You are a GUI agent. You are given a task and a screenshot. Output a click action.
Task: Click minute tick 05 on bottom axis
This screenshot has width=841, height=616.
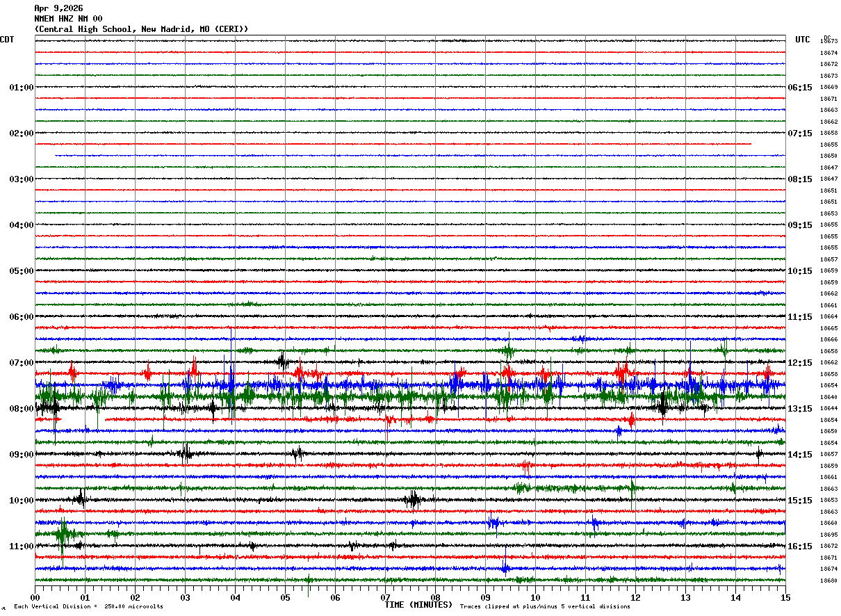click(285, 597)
